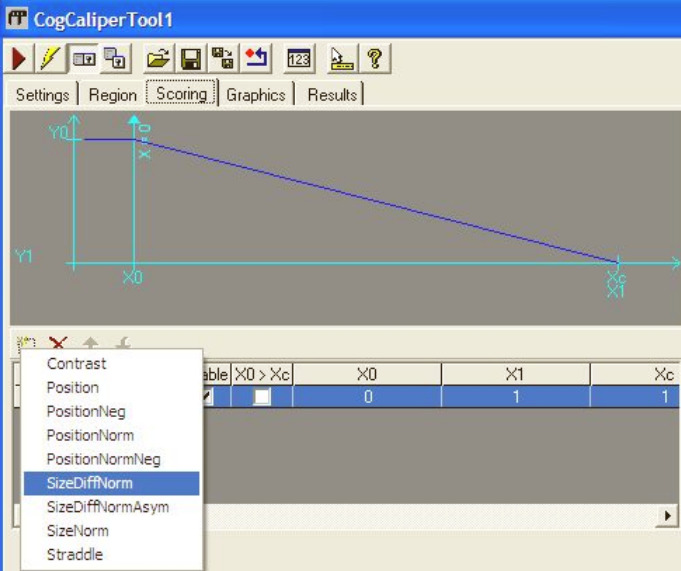
Task: Select the X0 cell showing 0
Action: [367, 396]
